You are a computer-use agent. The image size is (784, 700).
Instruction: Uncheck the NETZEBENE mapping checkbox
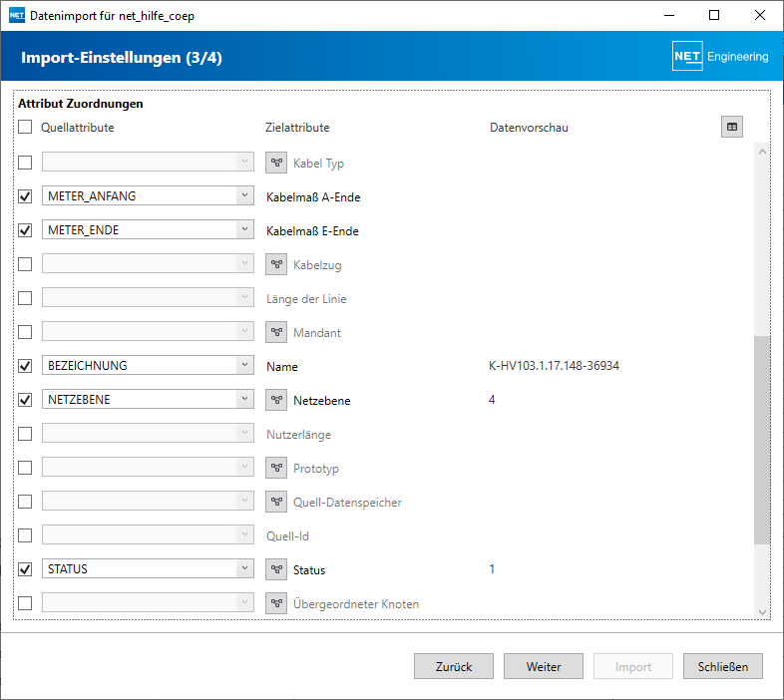[x=25, y=400]
